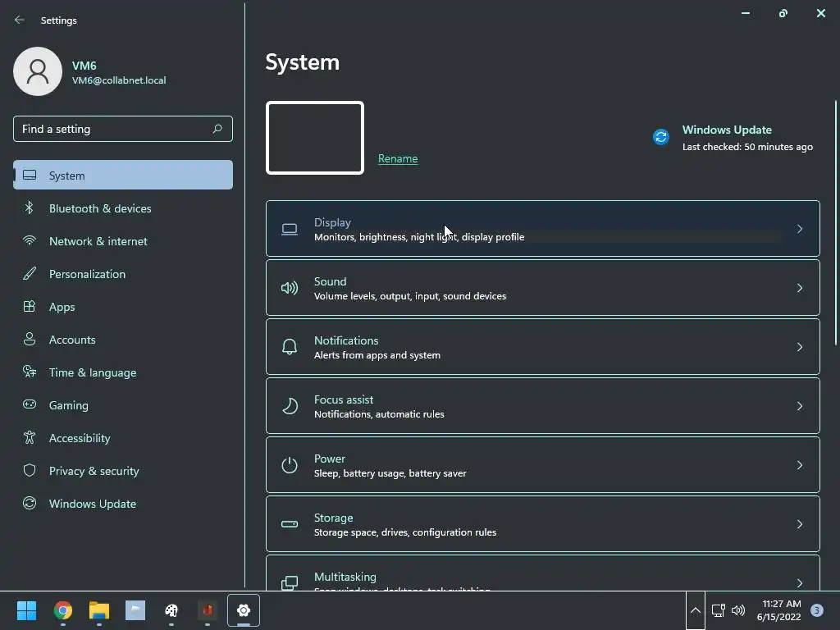Select System in the sidebar
Viewport: 840px width, 630px height.
pyautogui.click(x=123, y=176)
